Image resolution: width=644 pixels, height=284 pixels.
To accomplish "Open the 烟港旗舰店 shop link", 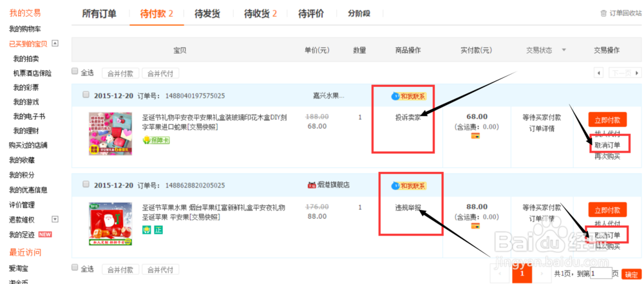I will (x=334, y=185).
